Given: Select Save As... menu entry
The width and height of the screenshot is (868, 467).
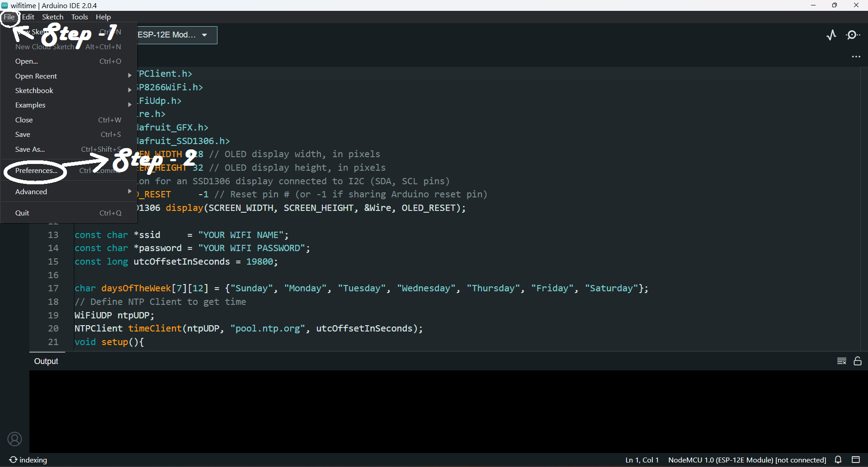Looking at the screenshot, I should pos(69,149).
